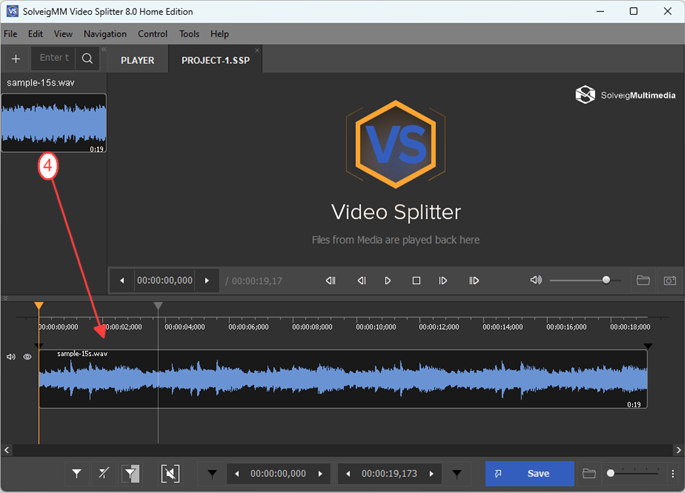The image size is (685, 493).
Task: Add media file with plus button
Action: (x=16, y=59)
